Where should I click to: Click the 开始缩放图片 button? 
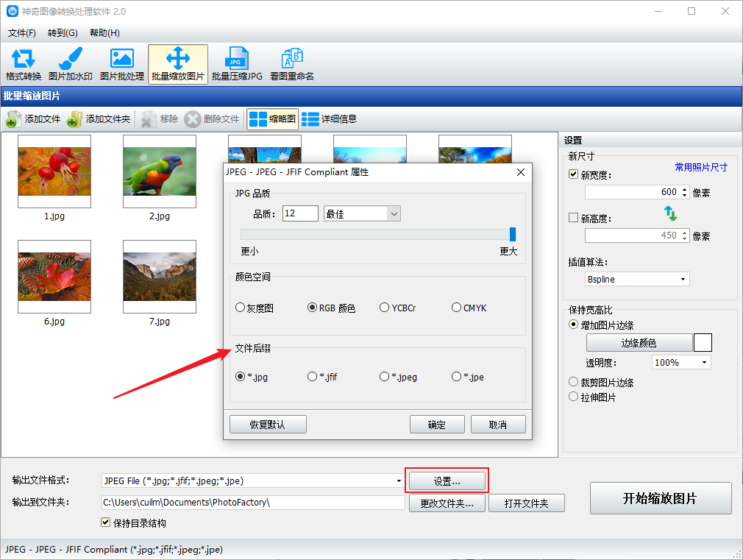point(661,498)
